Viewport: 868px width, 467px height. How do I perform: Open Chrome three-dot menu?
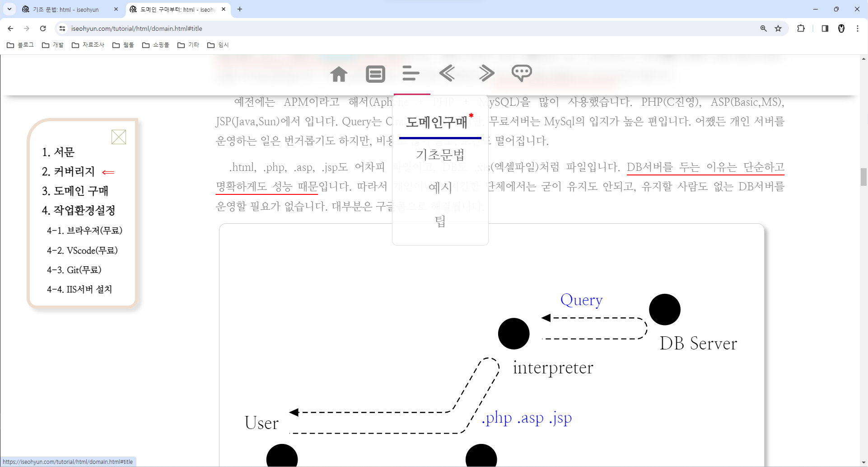click(x=858, y=28)
